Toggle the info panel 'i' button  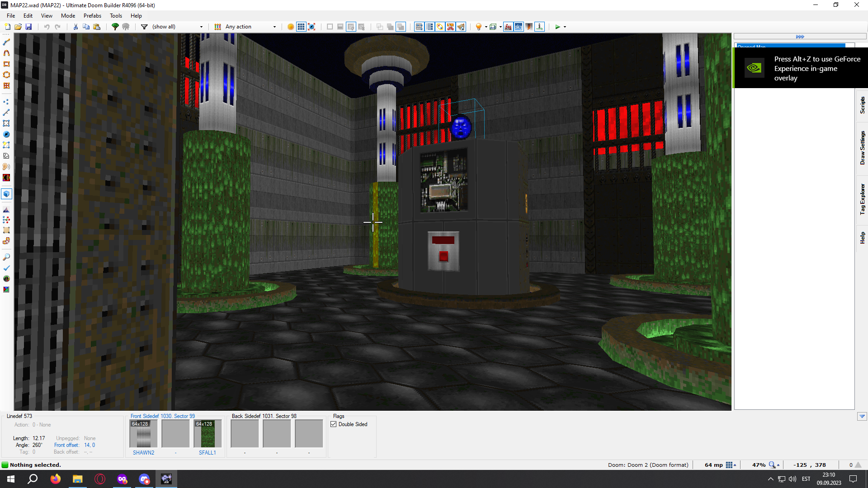point(539,27)
